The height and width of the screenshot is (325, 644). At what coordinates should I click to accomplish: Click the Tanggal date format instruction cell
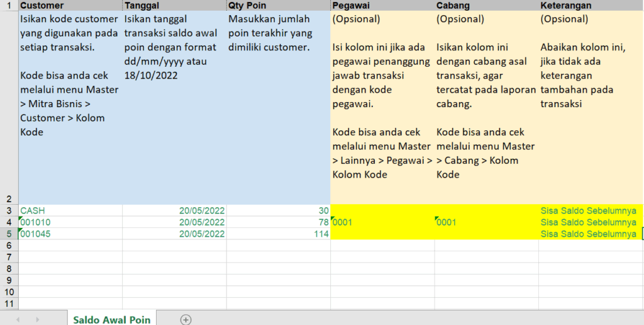pyautogui.click(x=174, y=108)
